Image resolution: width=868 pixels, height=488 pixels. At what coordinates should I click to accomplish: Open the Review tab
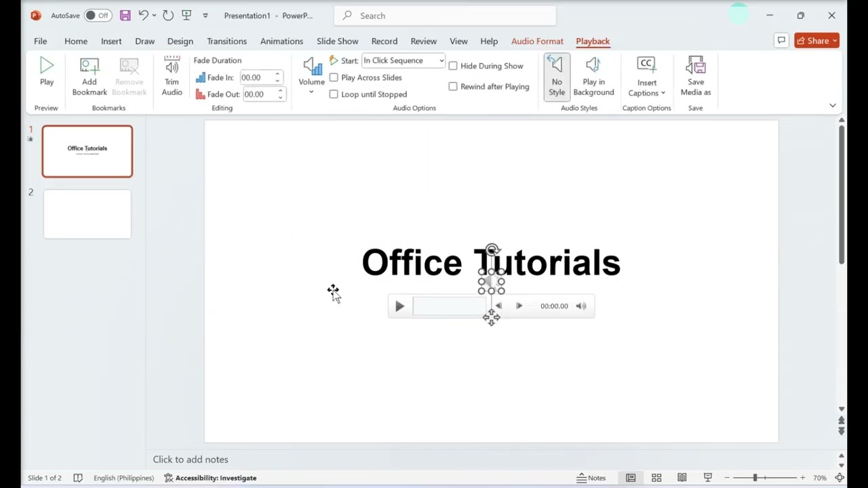click(424, 41)
